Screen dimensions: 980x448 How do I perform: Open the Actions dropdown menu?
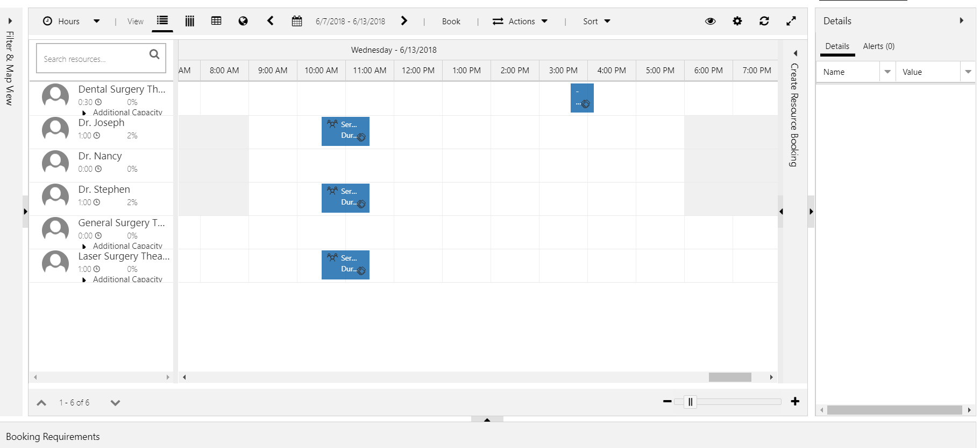click(x=520, y=22)
